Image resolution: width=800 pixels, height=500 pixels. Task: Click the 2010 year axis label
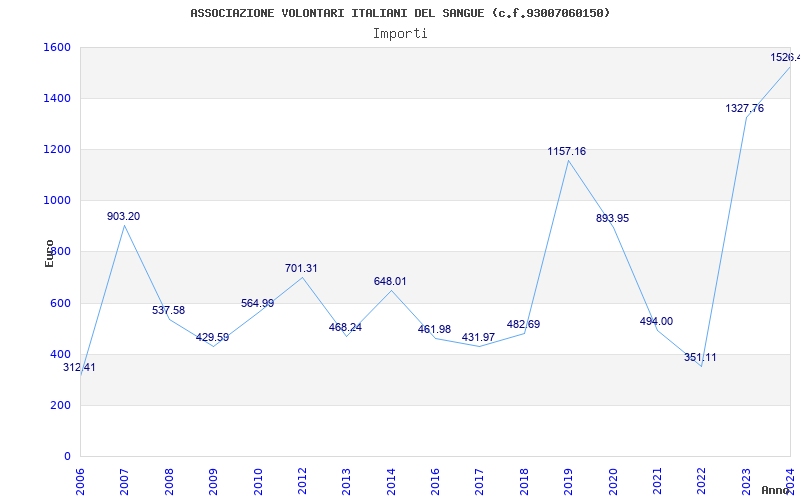point(258,482)
